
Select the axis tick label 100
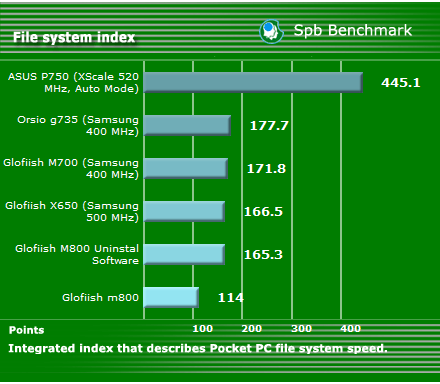(x=203, y=329)
